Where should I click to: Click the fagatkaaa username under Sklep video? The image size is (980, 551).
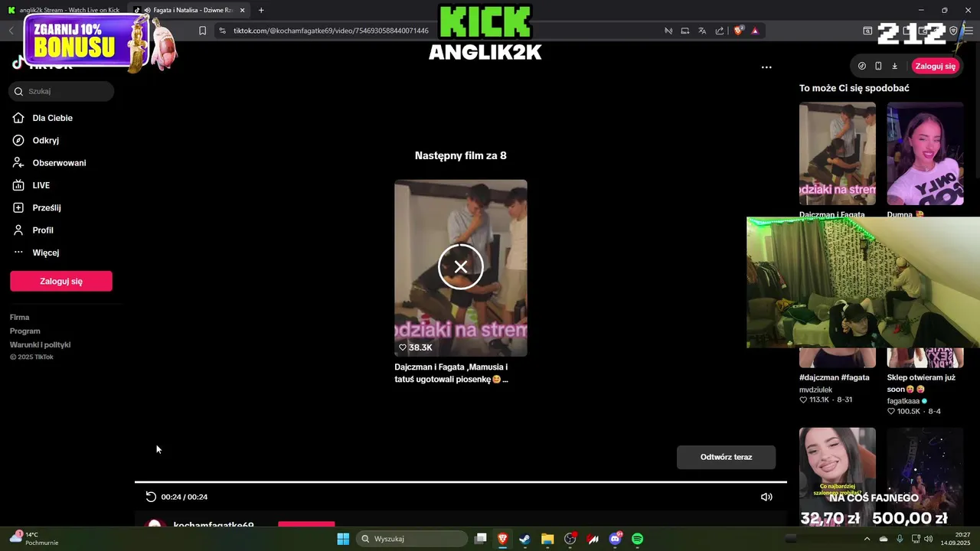click(903, 401)
